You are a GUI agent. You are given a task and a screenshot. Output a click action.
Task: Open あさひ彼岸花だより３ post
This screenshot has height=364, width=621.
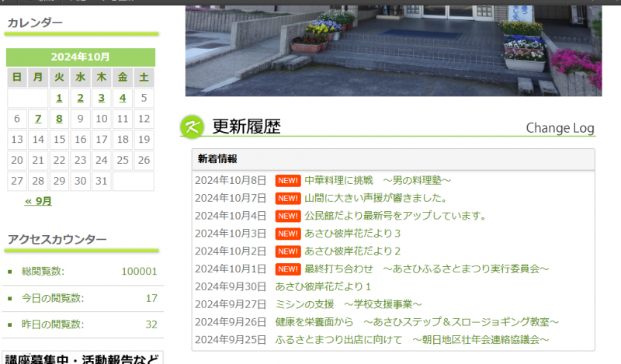[x=352, y=234]
